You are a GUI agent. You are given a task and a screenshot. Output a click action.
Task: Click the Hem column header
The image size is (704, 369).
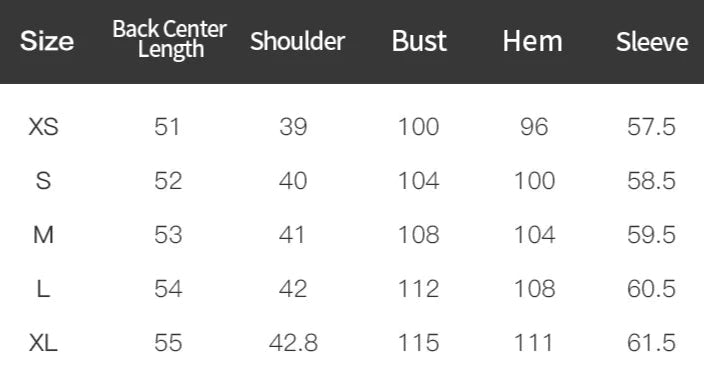tap(532, 41)
